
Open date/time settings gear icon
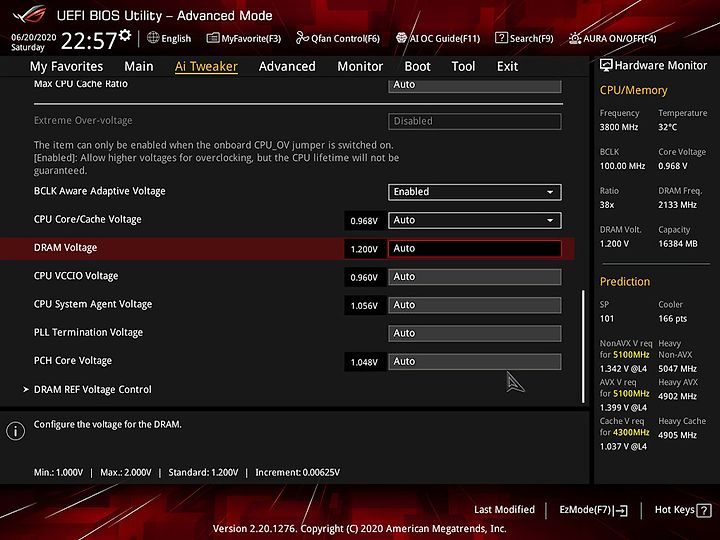(125, 35)
